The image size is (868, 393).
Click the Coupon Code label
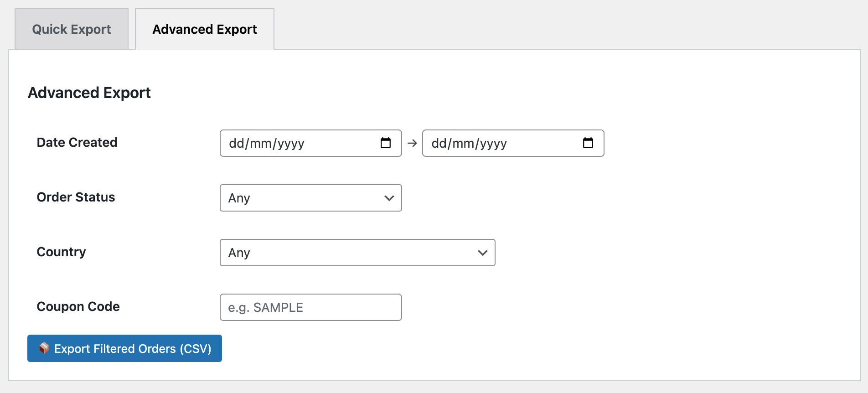point(78,306)
